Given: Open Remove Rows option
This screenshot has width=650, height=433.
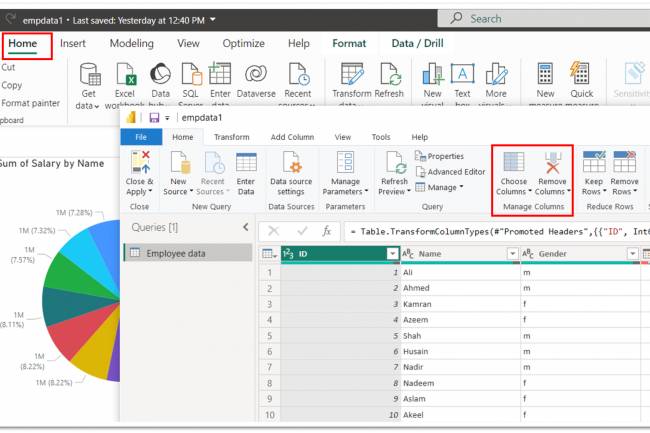Looking at the screenshot, I should (x=624, y=173).
